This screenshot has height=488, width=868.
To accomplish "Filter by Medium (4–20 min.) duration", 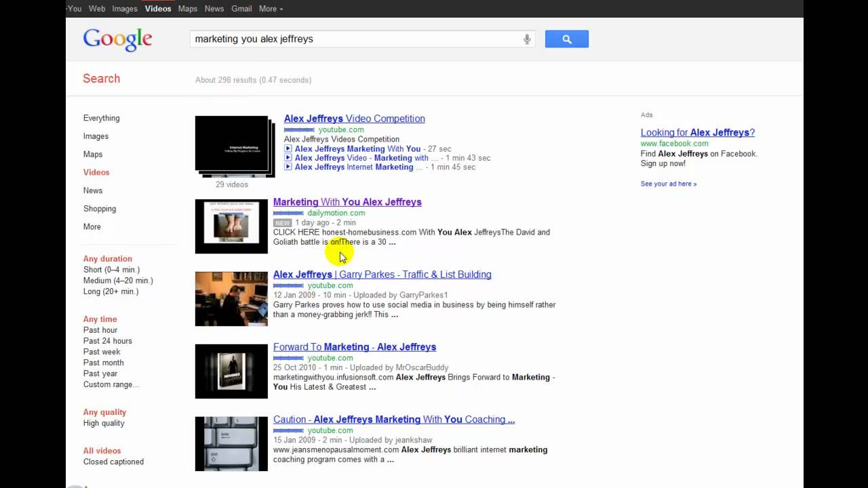I will 118,281.
